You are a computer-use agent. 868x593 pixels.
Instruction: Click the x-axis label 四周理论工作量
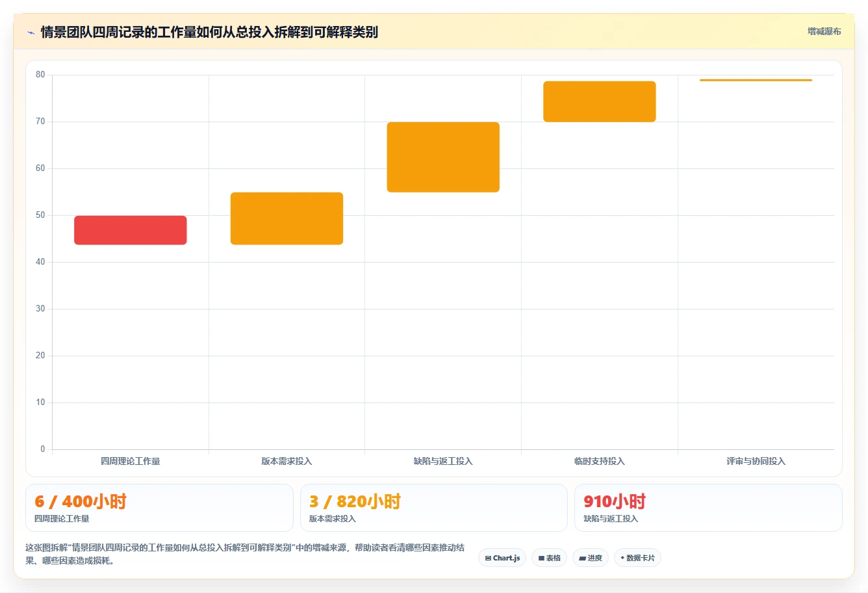pos(131,461)
